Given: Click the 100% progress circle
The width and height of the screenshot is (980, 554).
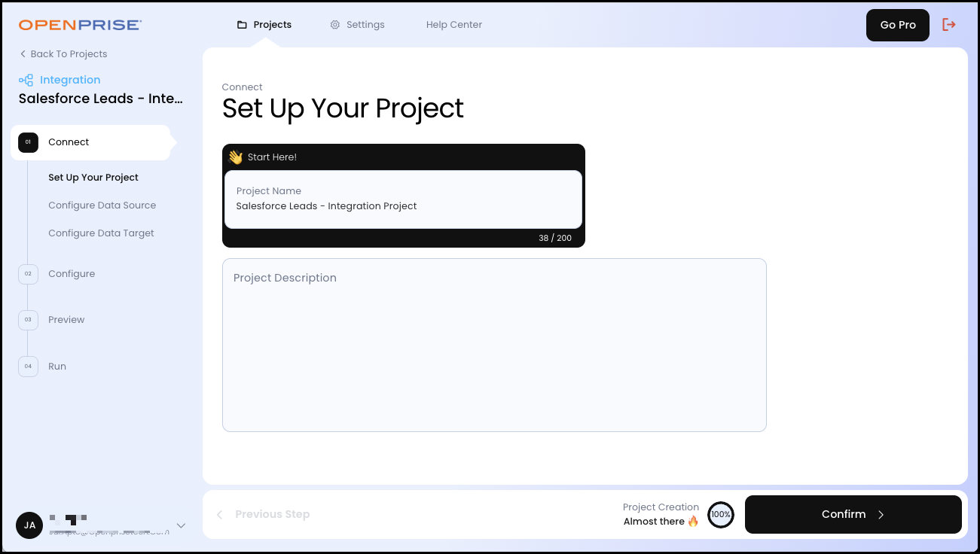Looking at the screenshot, I should tap(721, 515).
